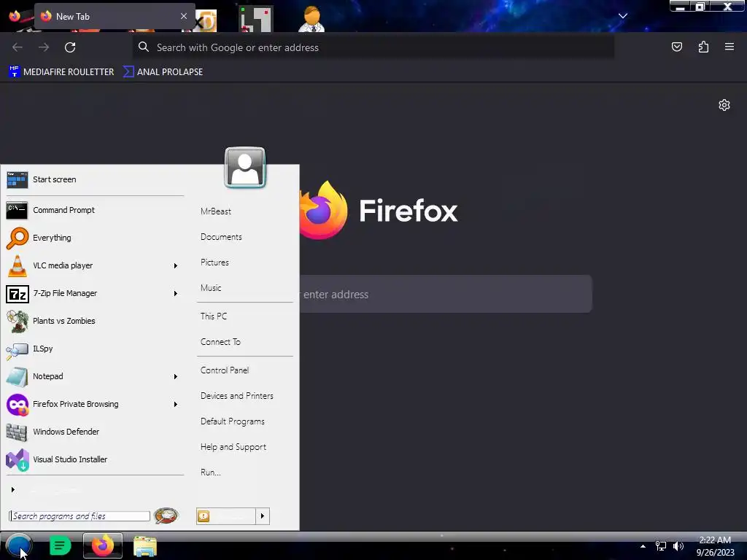Open the Run... dialog

(211, 472)
